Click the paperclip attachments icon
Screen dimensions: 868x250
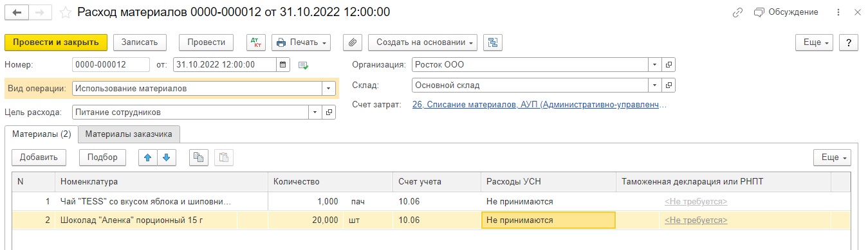[352, 42]
